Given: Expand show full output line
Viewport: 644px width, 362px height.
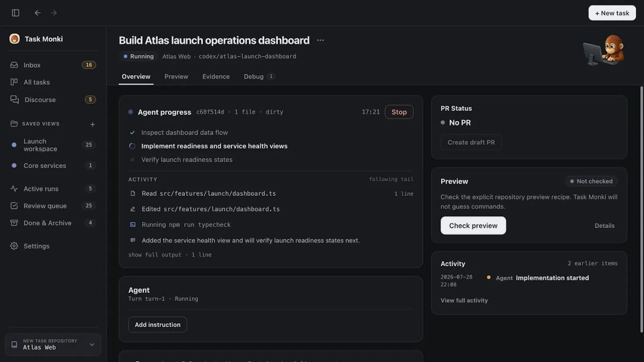Looking at the screenshot, I should [x=170, y=255].
